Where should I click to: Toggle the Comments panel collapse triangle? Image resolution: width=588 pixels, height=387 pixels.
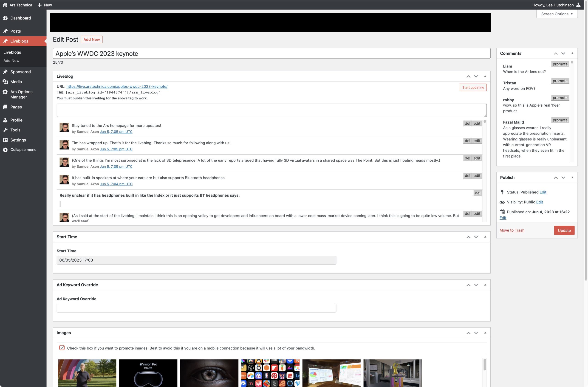(572, 53)
